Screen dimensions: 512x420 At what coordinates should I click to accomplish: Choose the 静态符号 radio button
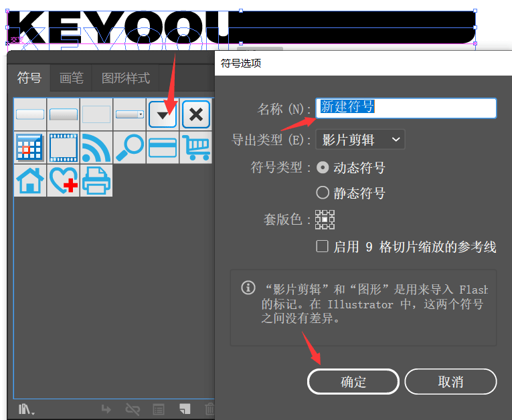[323, 193]
